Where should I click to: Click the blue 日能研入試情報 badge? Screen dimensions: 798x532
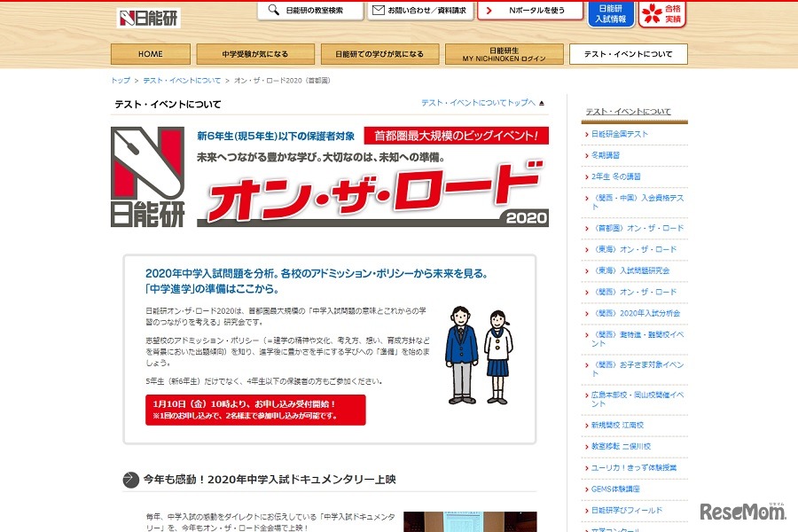(x=613, y=14)
